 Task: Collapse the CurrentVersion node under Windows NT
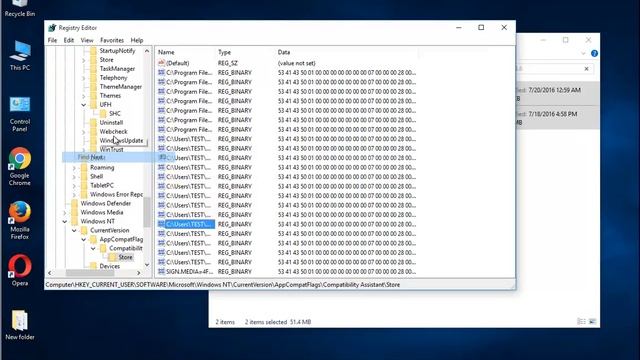point(74,231)
